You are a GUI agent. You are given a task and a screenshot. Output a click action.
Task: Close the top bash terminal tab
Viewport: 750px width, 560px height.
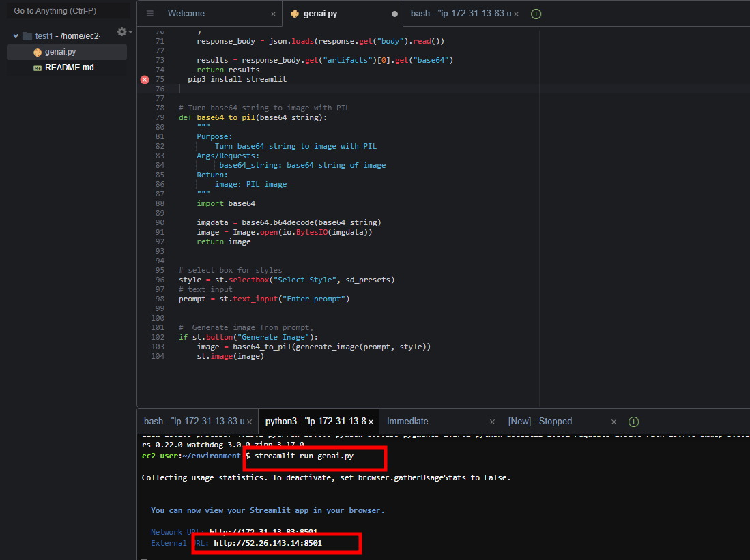(516, 14)
